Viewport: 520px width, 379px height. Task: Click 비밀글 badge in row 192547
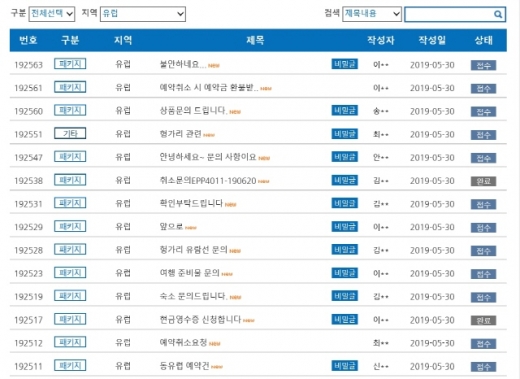point(345,157)
